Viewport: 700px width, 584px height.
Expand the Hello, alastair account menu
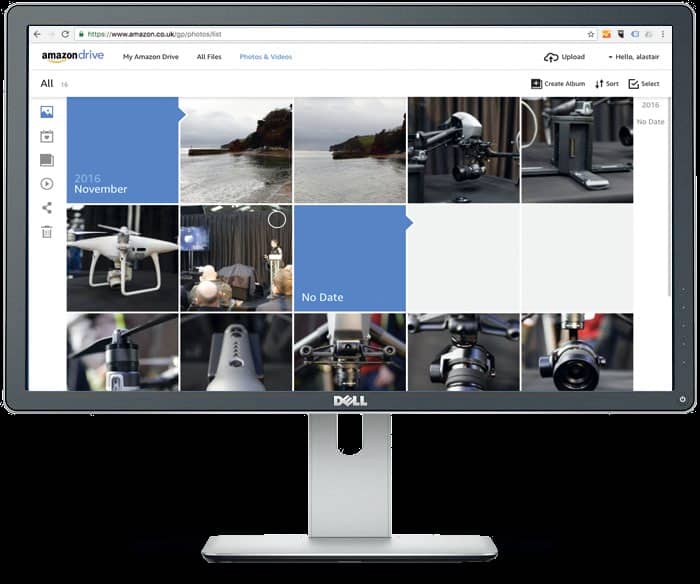(x=633, y=57)
